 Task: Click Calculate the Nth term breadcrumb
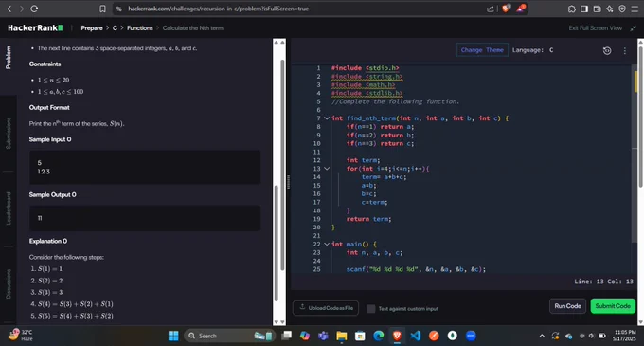[x=193, y=27]
